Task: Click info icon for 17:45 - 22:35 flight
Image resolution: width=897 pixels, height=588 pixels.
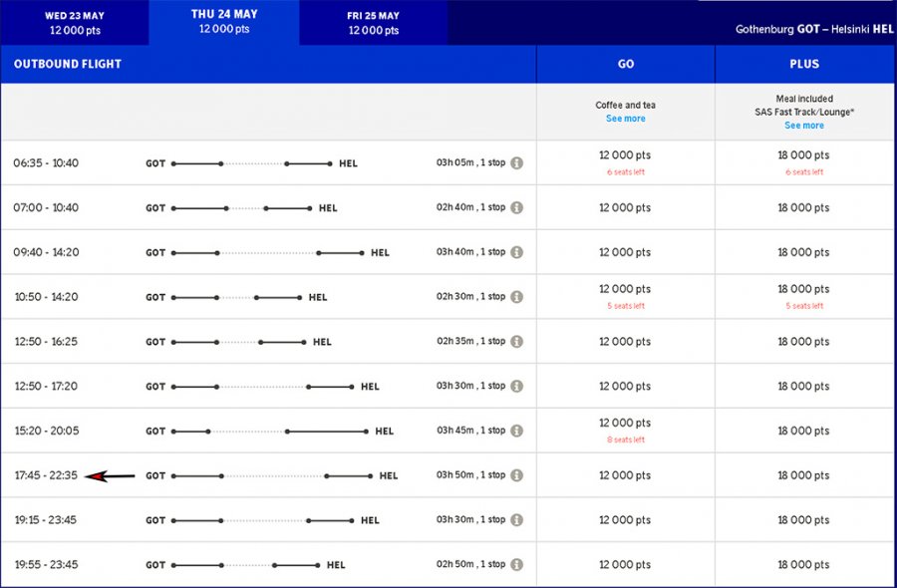Action: (516, 476)
